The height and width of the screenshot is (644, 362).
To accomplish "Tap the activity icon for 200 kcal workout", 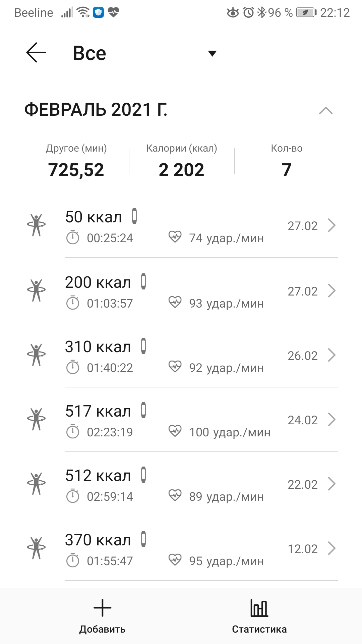I will pyautogui.click(x=36, y=290).
